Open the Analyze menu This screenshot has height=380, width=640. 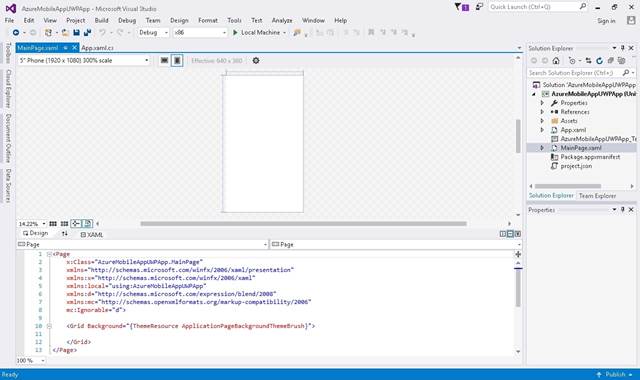click(282, 20)
